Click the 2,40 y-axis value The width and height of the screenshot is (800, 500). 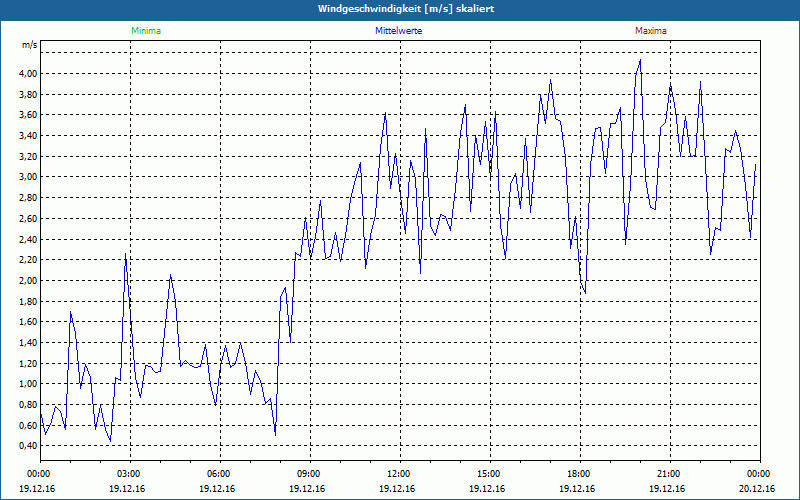29,239
